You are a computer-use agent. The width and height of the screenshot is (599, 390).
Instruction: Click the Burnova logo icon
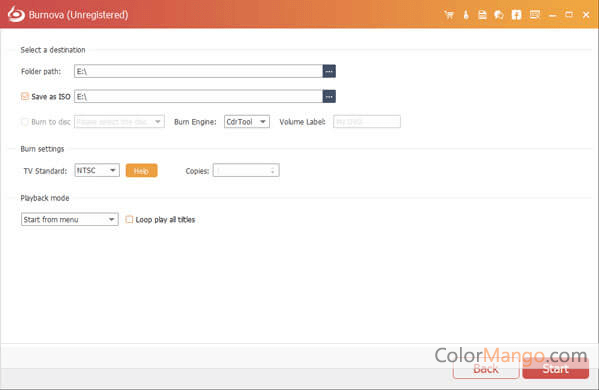click(16, 14)
